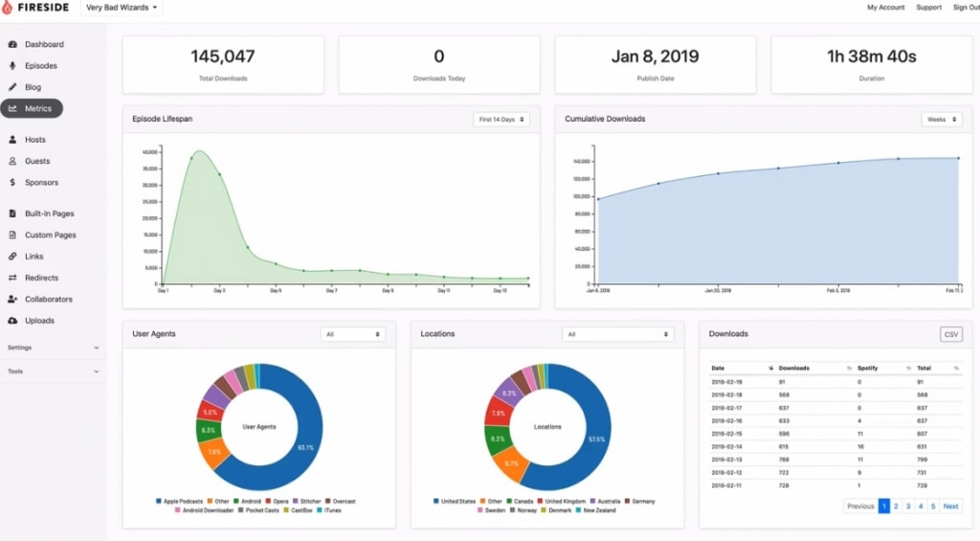Toggle the Stitcher legend entry
The width and height of the screenshot is (980, 541).
click(x=307, y=502)
